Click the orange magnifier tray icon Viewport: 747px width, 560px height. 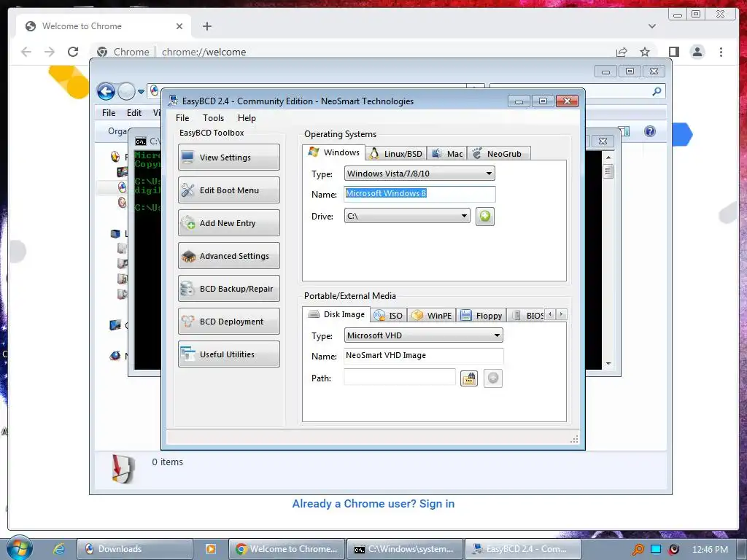pos(638,549)
